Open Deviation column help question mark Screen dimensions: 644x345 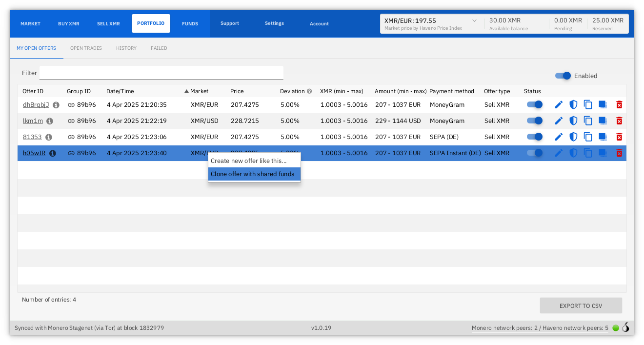309,91
